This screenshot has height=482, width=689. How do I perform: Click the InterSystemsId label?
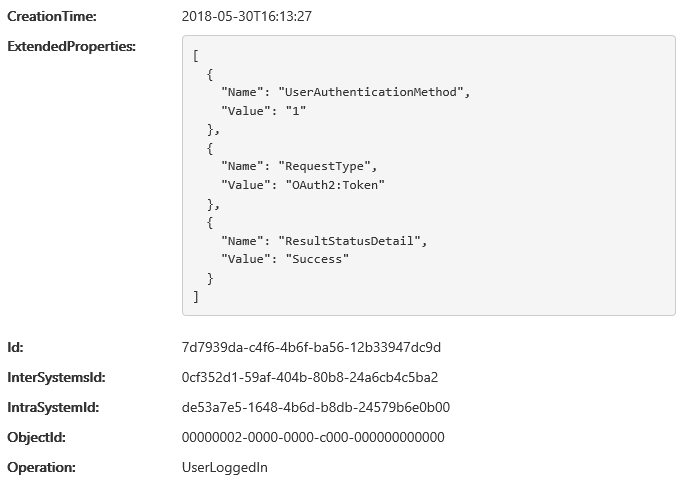(56, 377)
